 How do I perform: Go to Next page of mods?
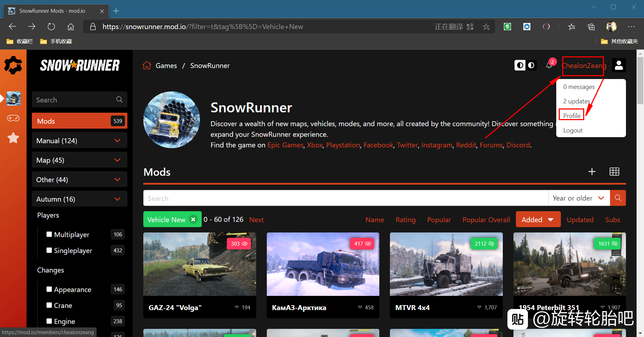point(257,220)
